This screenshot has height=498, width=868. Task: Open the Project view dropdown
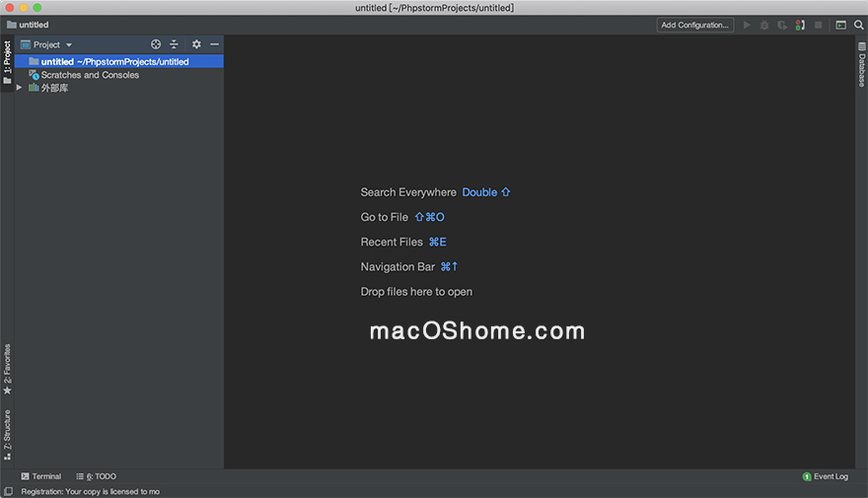pyautogui.click(x=46, y=44)
